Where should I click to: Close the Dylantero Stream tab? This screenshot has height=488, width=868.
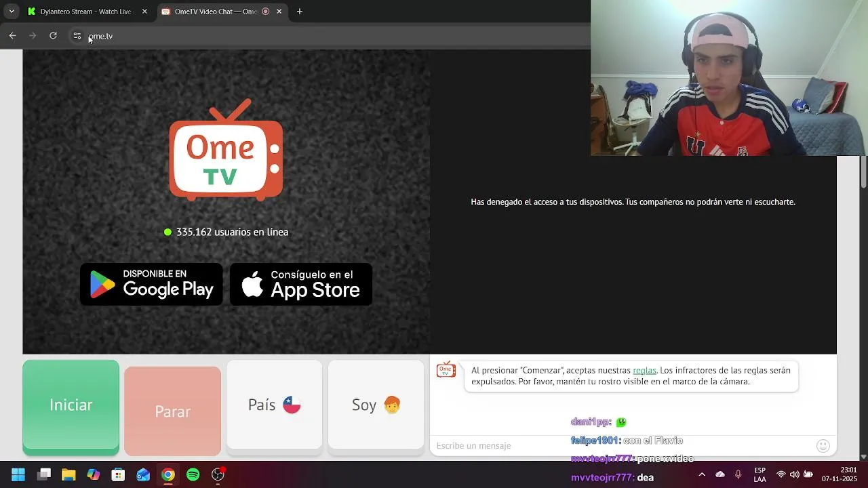[144, 12]
